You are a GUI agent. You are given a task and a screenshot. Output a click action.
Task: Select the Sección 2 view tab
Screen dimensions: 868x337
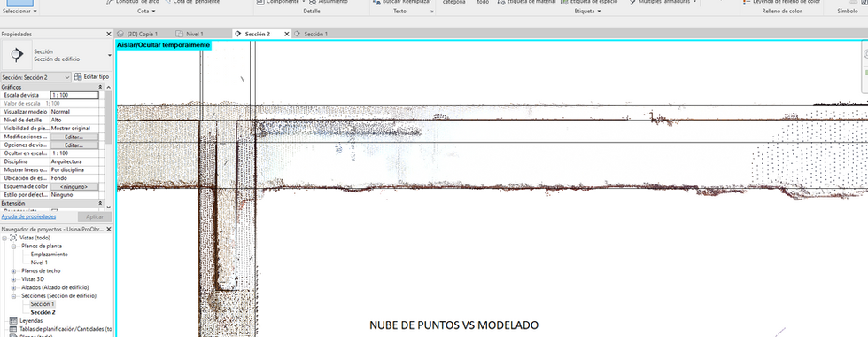tap(258, 34)
